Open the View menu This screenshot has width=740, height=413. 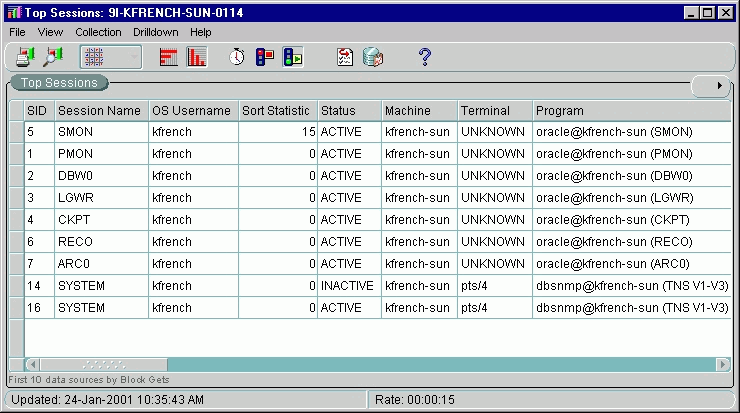point(50,32)
